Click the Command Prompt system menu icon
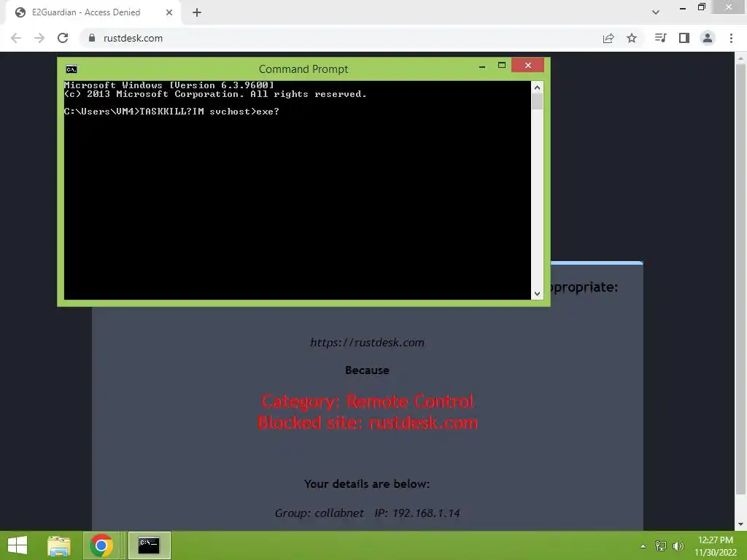Screen dimensions: 747x560 (x=71, y=69)
